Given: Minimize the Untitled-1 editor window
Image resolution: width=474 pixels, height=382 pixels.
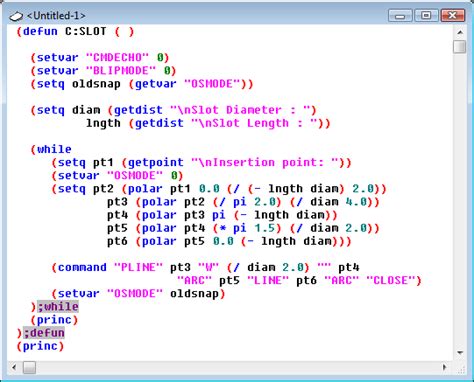Looking at the screenshot, I should 400,16.
